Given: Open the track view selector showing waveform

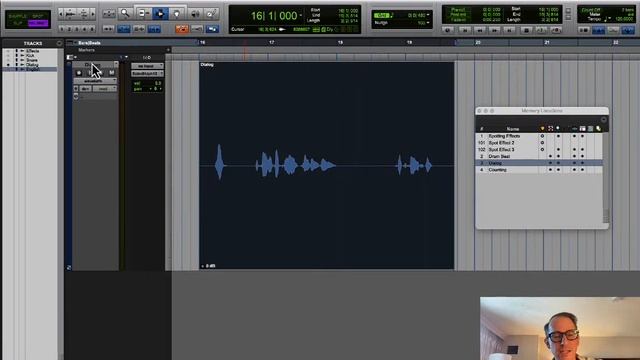Looking at the screenshot, I should (95, 81).
